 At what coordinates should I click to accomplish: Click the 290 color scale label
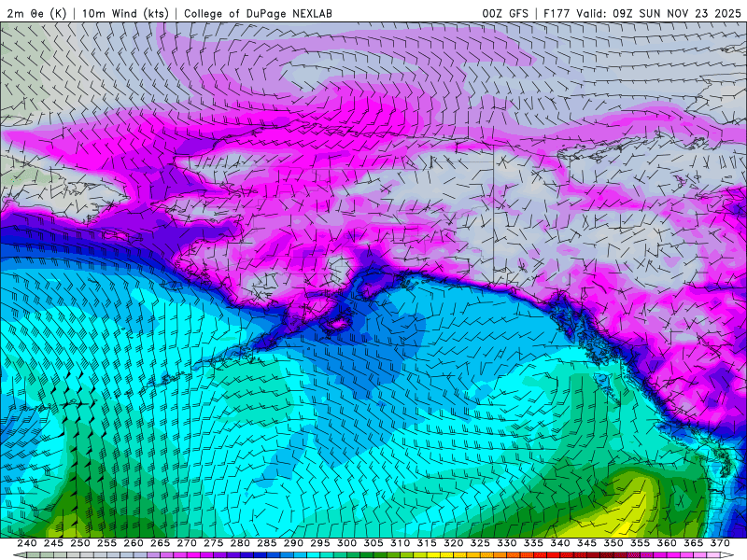[293, 543]
